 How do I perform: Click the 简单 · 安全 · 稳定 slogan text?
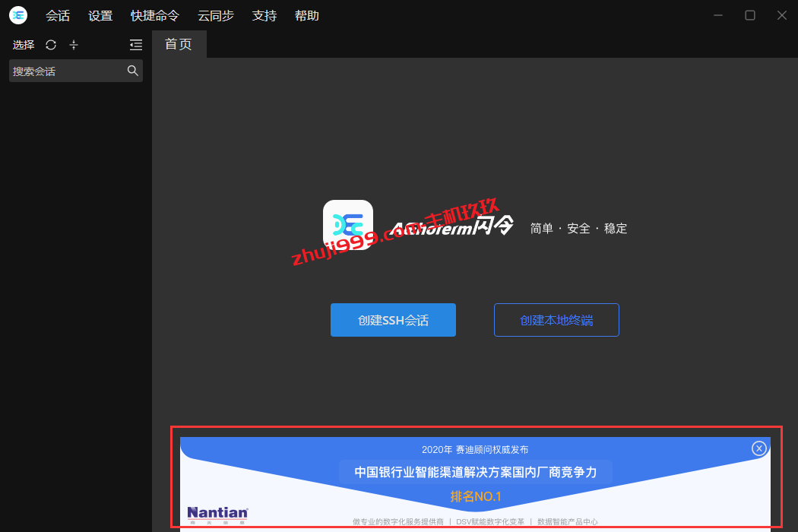[578, 228]
